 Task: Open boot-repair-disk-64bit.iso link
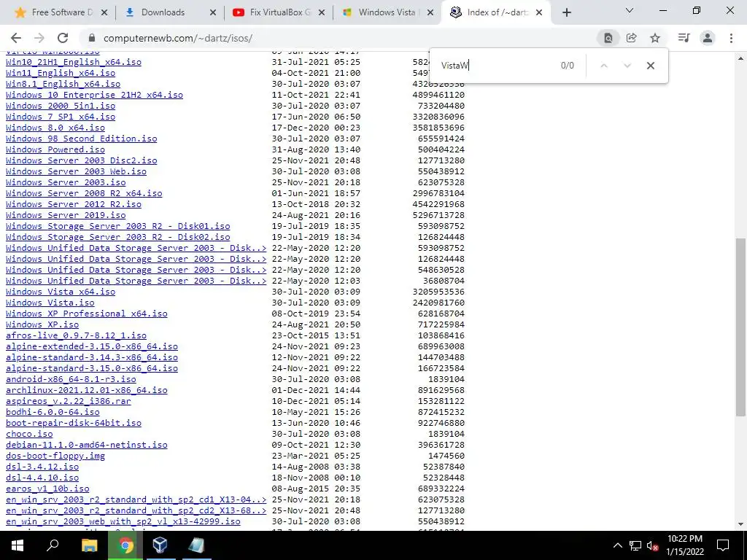click(x=74, y=423)
